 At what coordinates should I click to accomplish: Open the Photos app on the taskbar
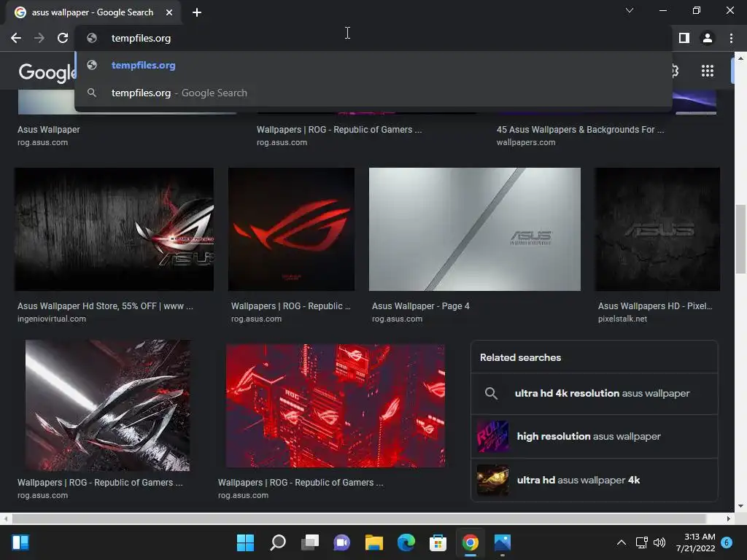point(502,542)
